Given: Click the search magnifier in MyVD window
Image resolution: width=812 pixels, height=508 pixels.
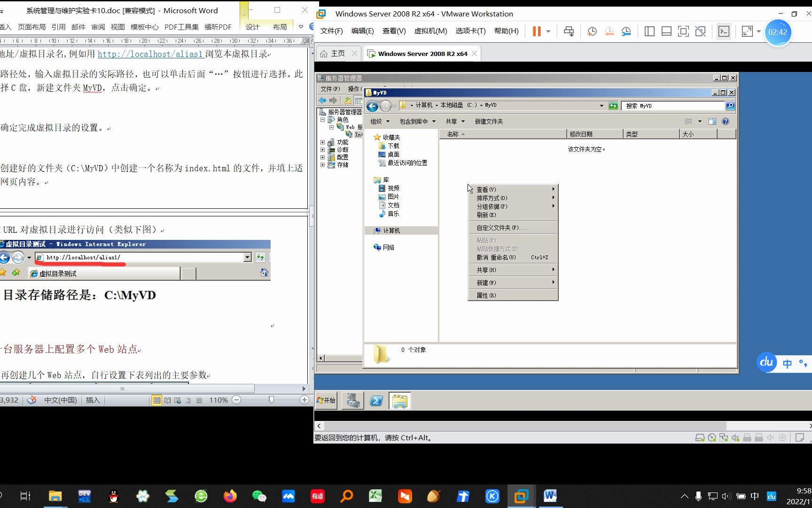Looking at the screenshot, I should [730, 106].
